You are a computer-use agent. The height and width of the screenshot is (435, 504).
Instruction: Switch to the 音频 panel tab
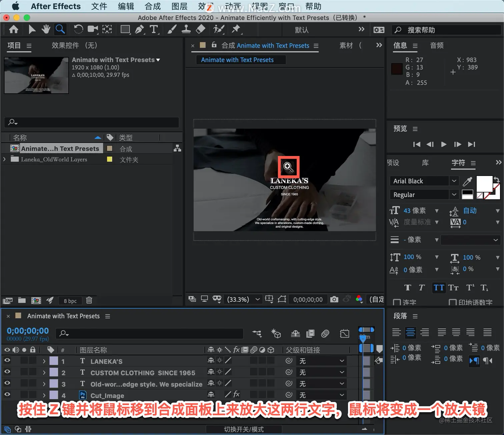coord(437,46)
